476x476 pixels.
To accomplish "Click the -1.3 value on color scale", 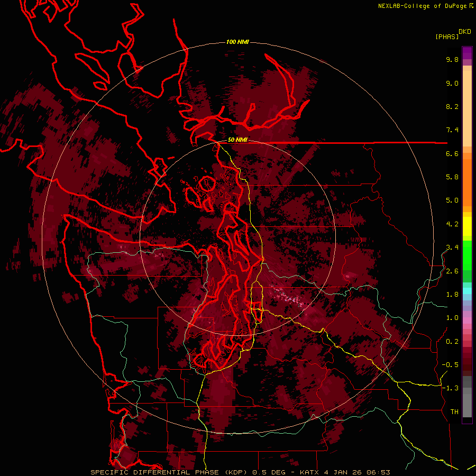I will 450,389.
